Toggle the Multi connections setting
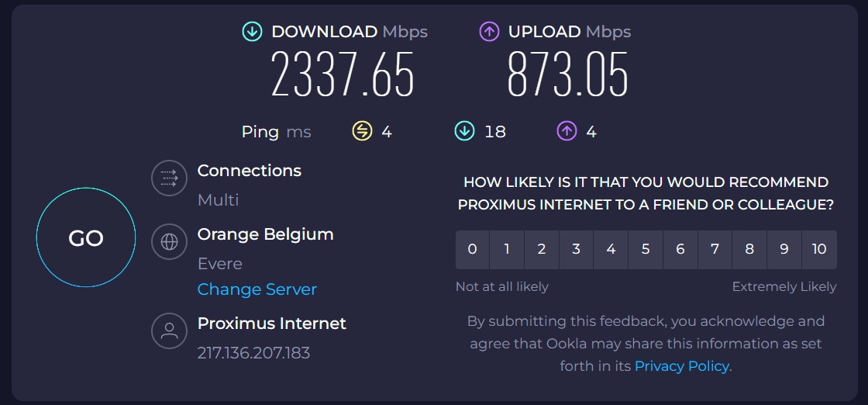This screenshot has height=405, width=868. point(218,200)
